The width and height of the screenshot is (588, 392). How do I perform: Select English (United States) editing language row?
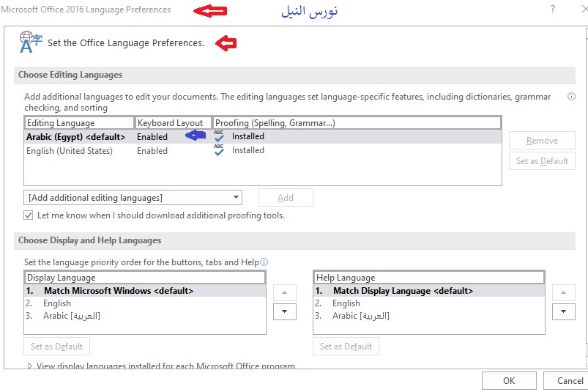70,151
